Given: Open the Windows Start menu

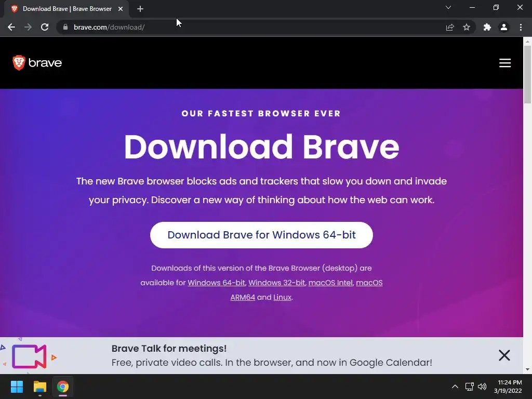Looking at the screenshot, I should [17, 387].
